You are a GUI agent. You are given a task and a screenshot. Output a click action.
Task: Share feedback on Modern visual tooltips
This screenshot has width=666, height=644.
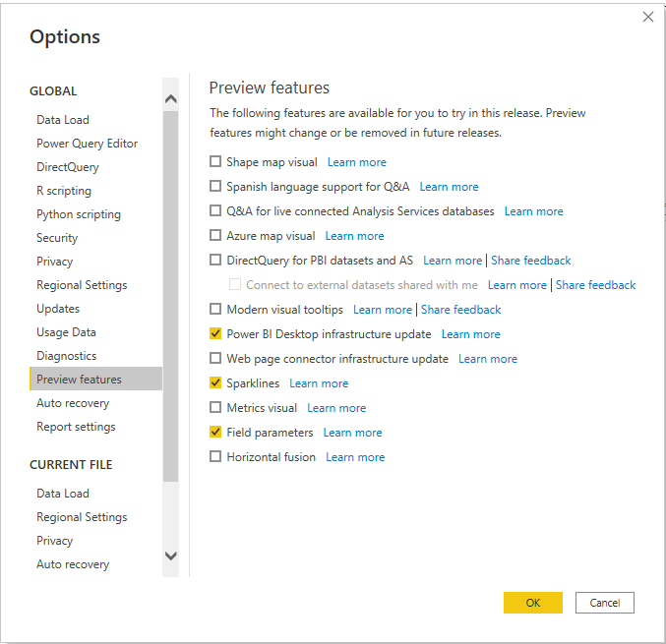coord(460,310)
